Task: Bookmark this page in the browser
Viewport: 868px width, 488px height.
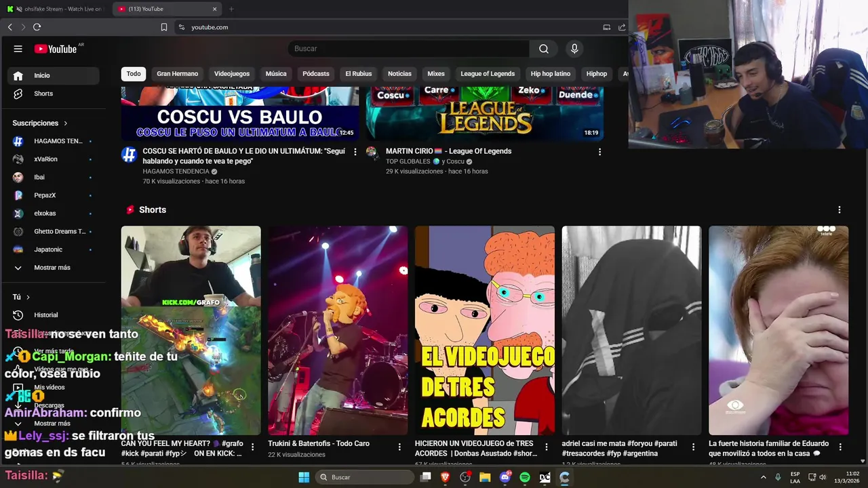Action: 164,27
